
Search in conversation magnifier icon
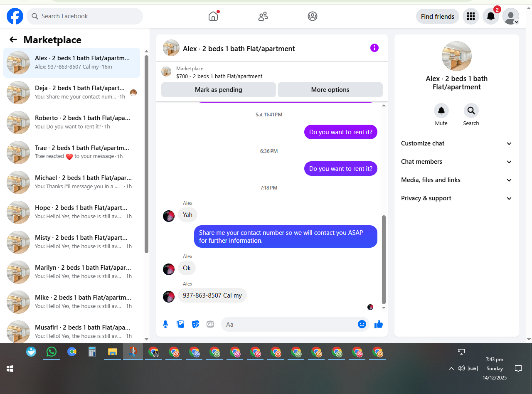point(471,111)
